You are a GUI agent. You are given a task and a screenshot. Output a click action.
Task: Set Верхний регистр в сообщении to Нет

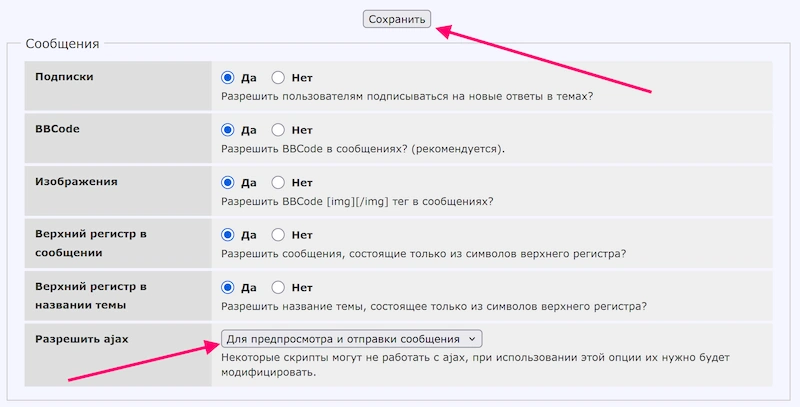278,235
